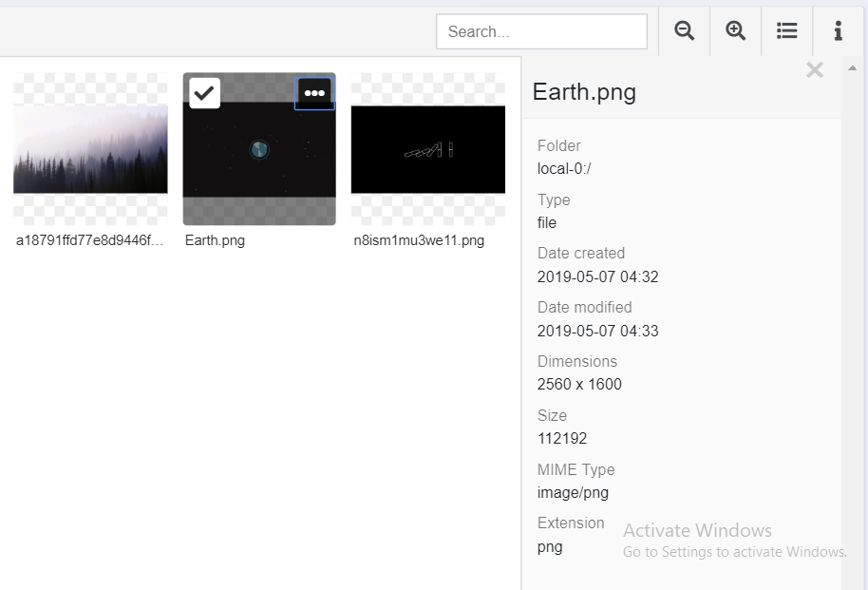Screen dimensions: 868x590
Task: Click the zoom in magnifier icon
Action: [x=735, y=31]
